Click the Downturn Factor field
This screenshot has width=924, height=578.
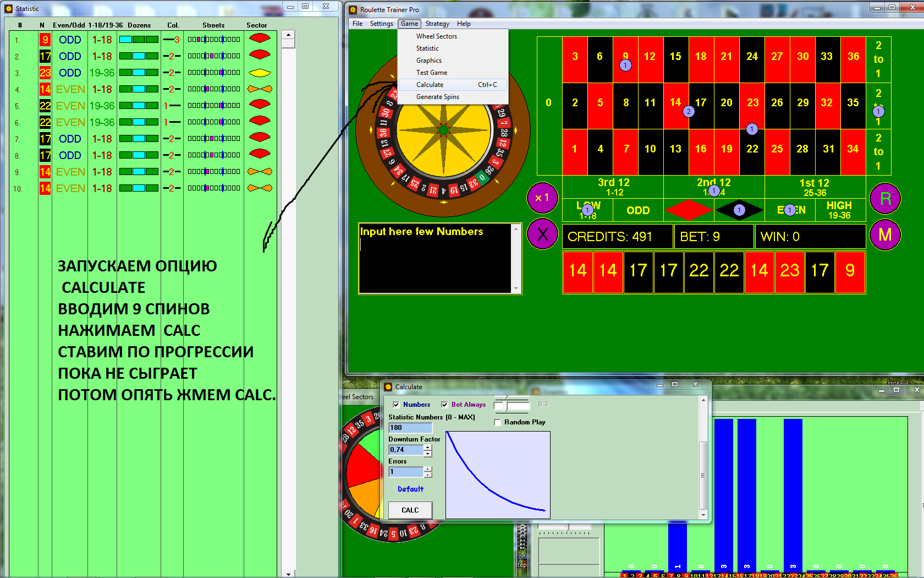pyautogui.click(x=406, y=450)
